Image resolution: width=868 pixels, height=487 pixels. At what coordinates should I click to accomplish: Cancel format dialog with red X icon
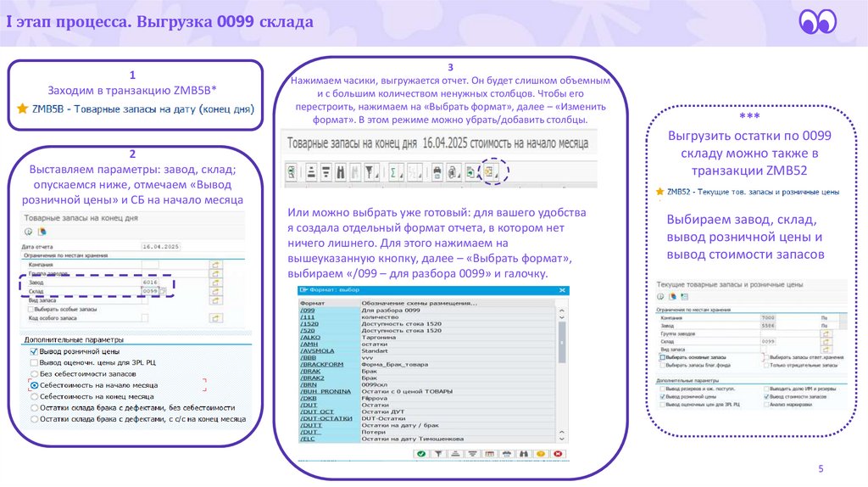(558, 454)
